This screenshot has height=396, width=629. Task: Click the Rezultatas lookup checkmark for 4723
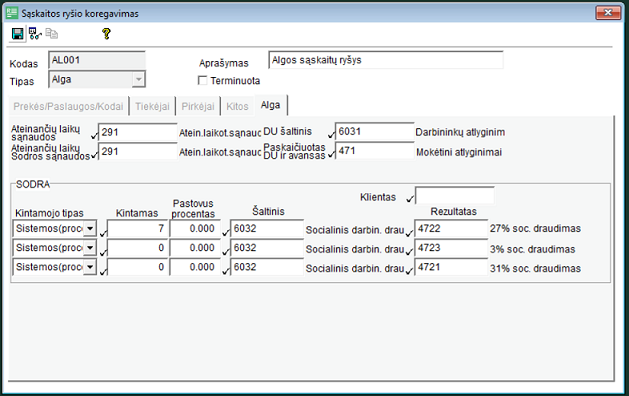tap(409, 252)
